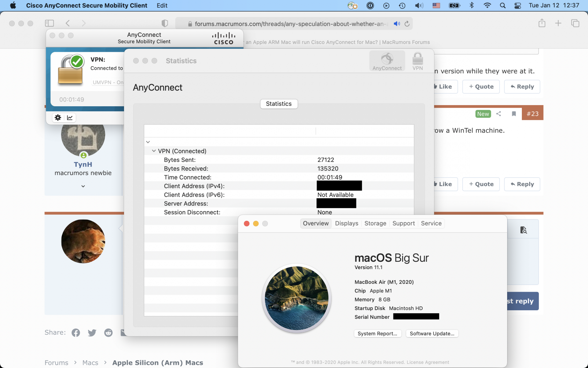588x368 pixels.
Task: Open AnyConnect preferences gear icon
Action: [x=58, y=118]
